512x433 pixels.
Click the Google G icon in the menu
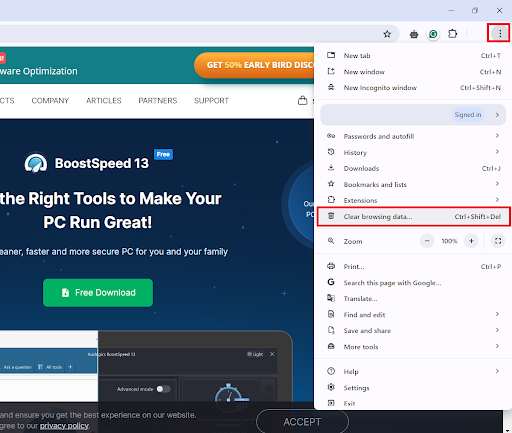pos(331,282)
